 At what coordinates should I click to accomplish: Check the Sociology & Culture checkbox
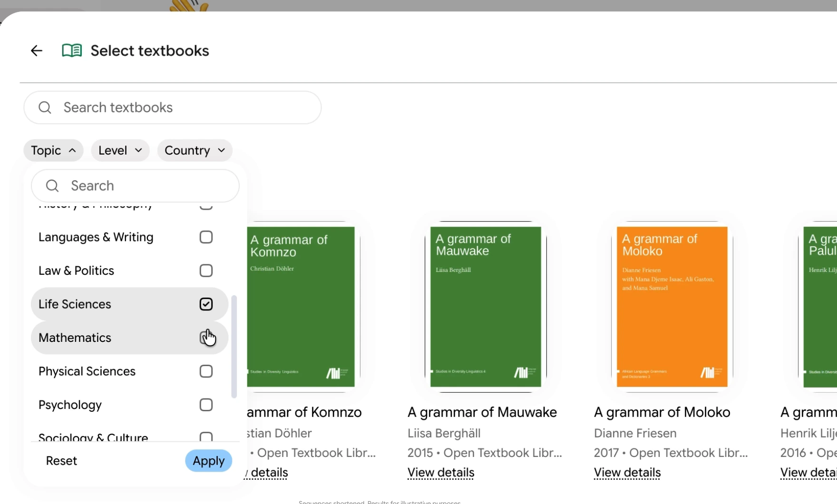click(x=206, y=436)
